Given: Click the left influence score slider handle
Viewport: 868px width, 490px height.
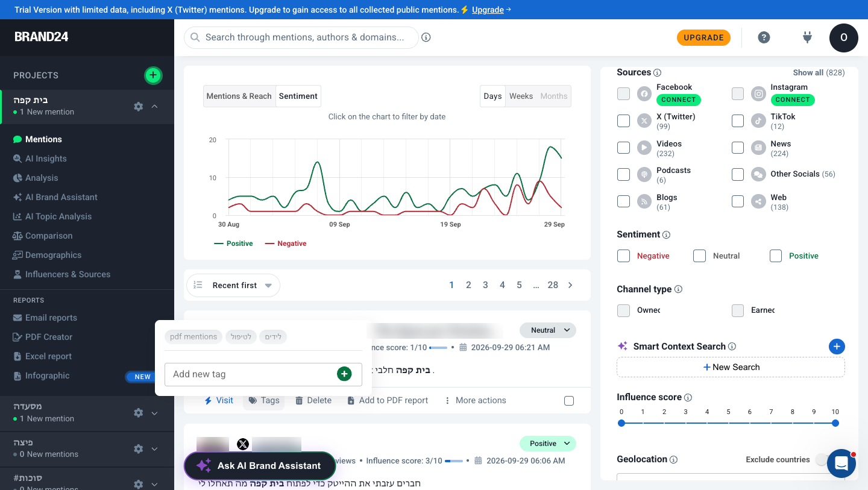Looking at the screenshot, I should point(621,423).
